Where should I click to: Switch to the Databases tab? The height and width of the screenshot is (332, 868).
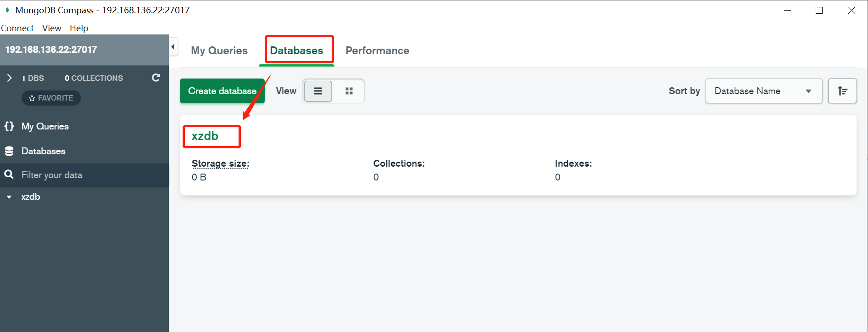296,51
